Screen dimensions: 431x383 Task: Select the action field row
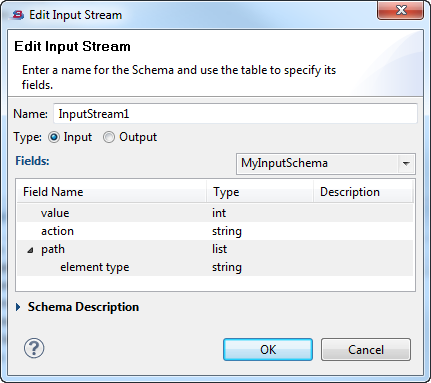coord(215,231)
